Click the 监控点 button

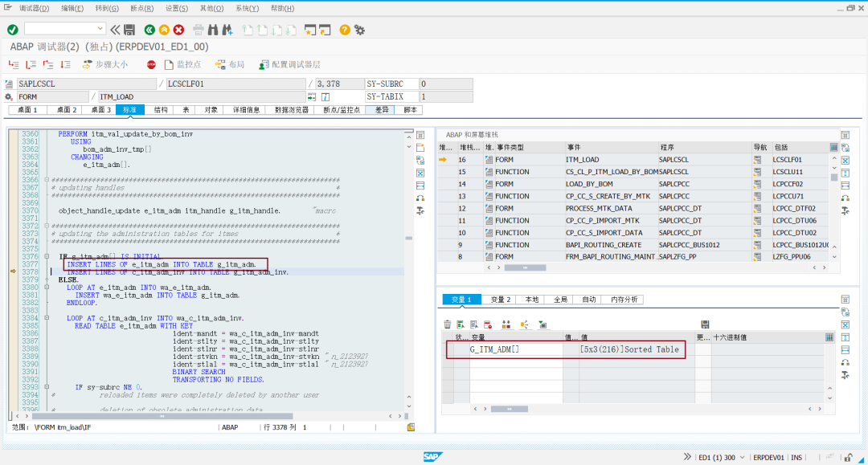[x=182, y=65]
